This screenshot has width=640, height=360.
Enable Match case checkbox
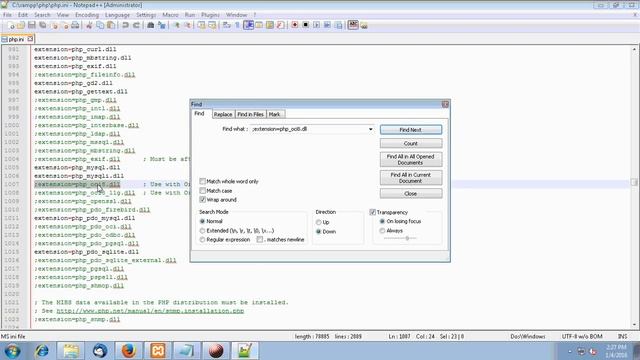pyautogui.click(x=202, y=191)
